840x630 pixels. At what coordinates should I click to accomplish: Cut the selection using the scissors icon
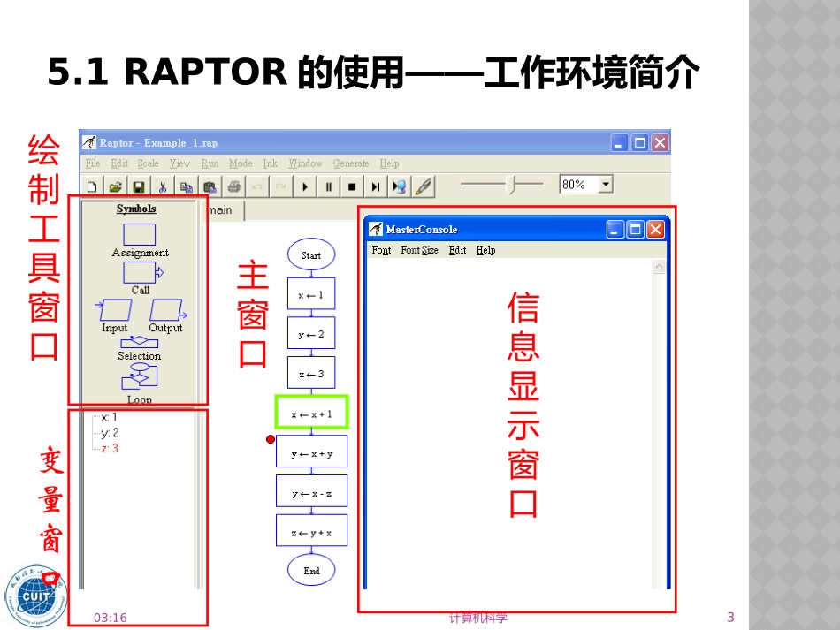[x=163, y=186]
